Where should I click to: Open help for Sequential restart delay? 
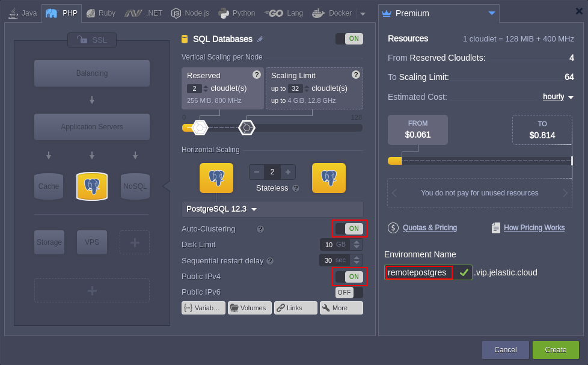(x=270, y=261)
